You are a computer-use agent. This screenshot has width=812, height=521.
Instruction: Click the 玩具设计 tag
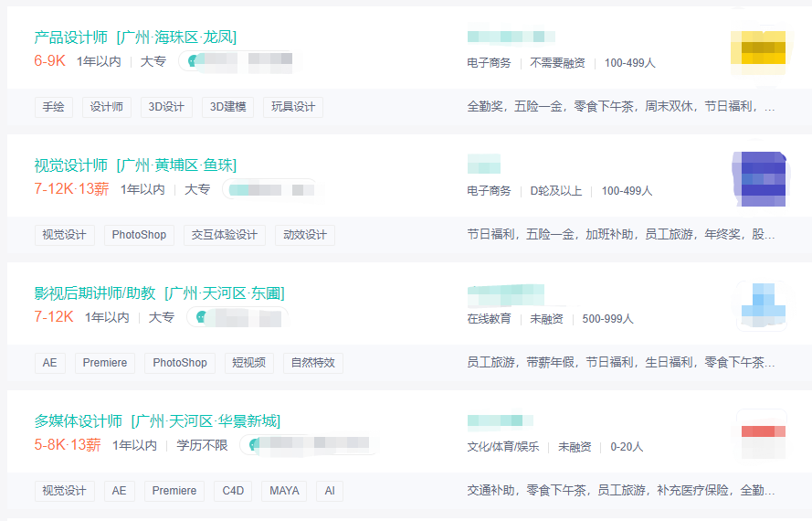click(x=293, y=107)
